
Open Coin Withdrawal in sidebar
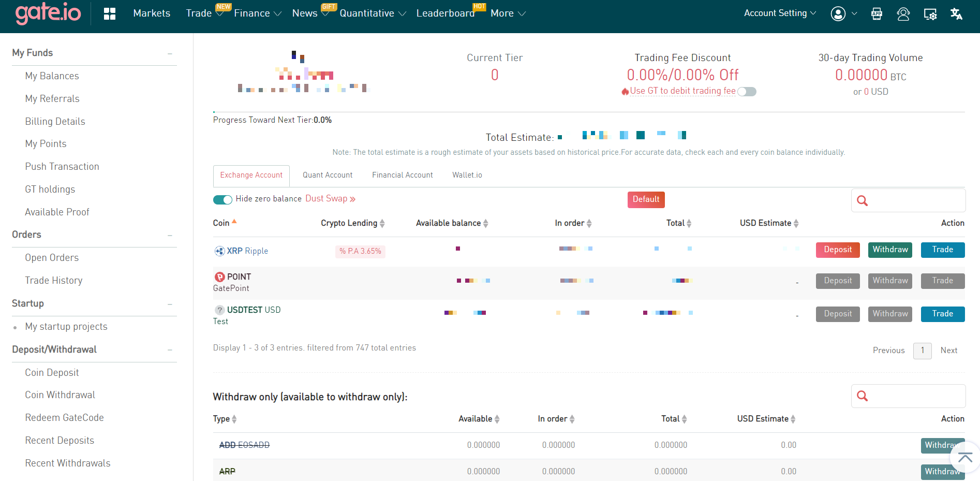coord(60,395)
